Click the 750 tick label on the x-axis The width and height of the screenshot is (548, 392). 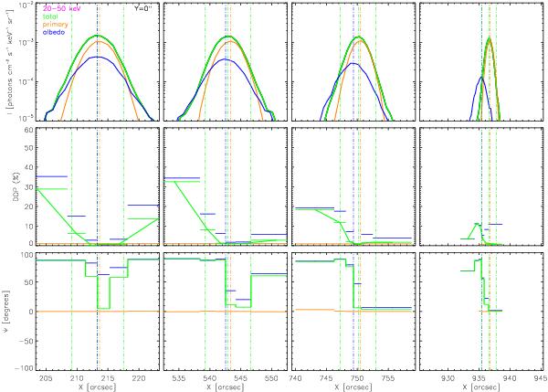click(355, 376)
